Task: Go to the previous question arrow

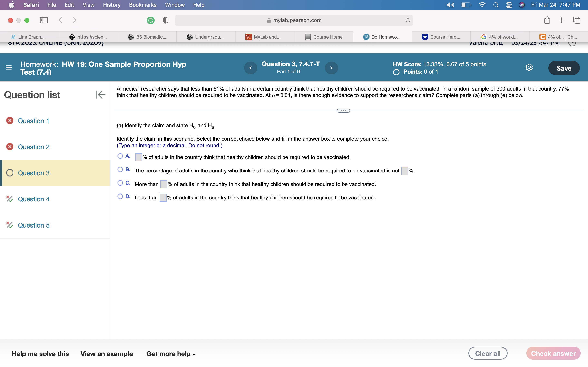Action: tap(251, 68)
